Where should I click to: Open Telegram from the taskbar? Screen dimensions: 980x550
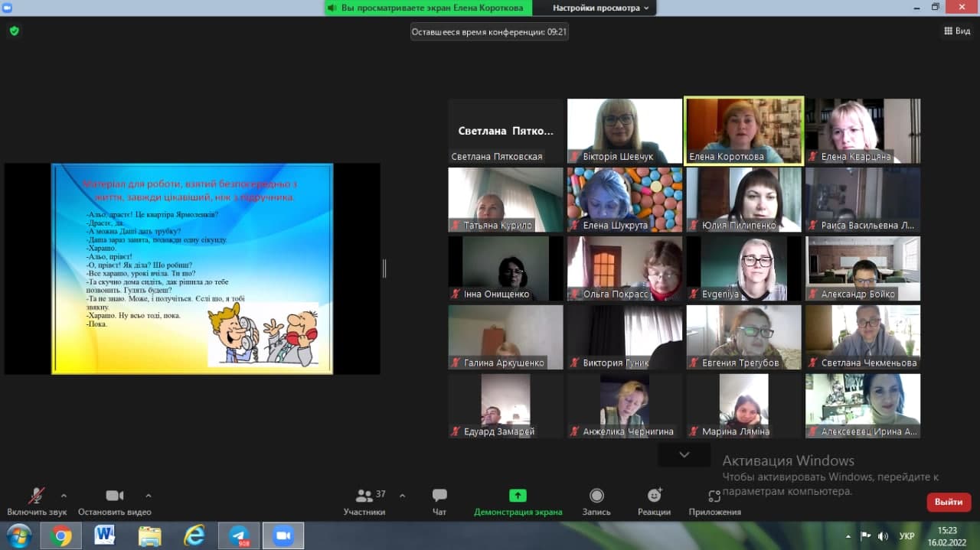239,535
